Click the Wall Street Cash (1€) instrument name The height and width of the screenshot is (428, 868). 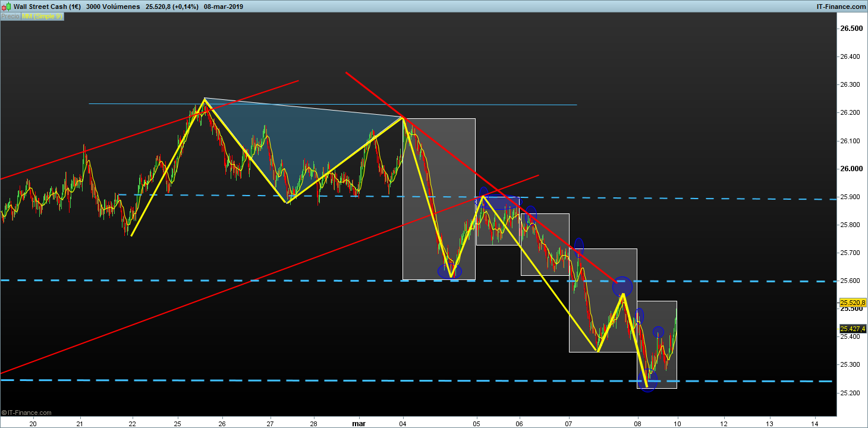point(48,7)
